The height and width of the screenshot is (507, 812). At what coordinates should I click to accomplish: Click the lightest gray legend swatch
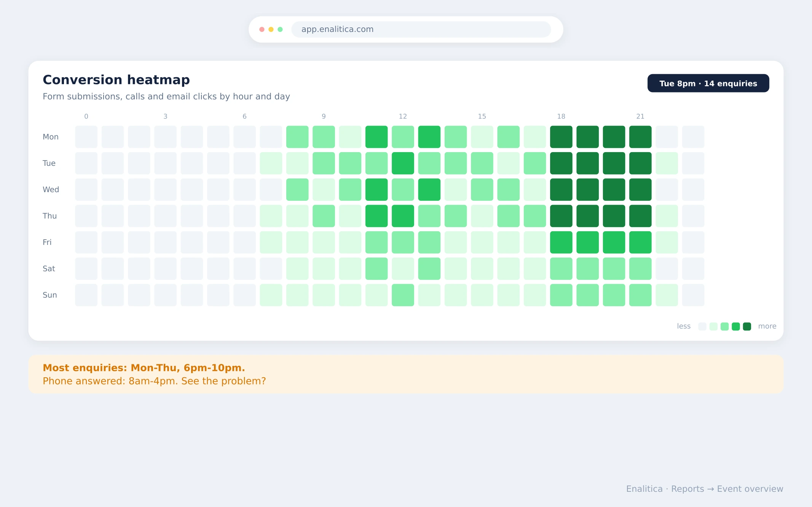(x=702, y=326)
